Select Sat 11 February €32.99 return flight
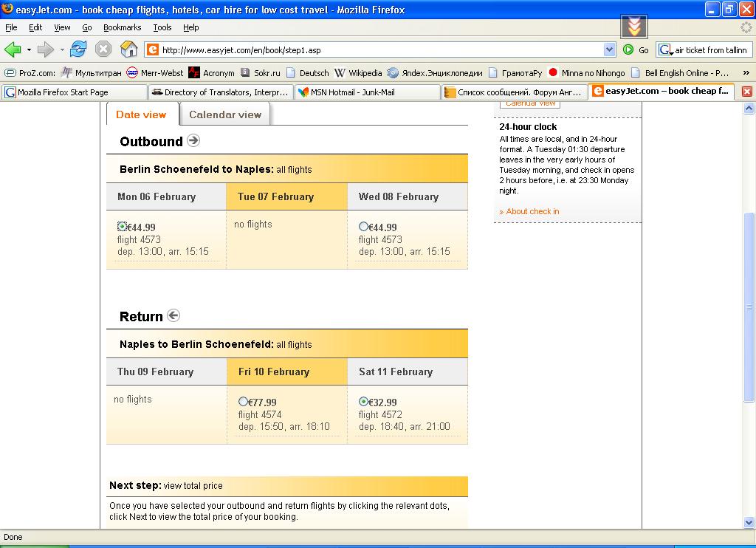 pyautogui.click(x=363, y=401)
